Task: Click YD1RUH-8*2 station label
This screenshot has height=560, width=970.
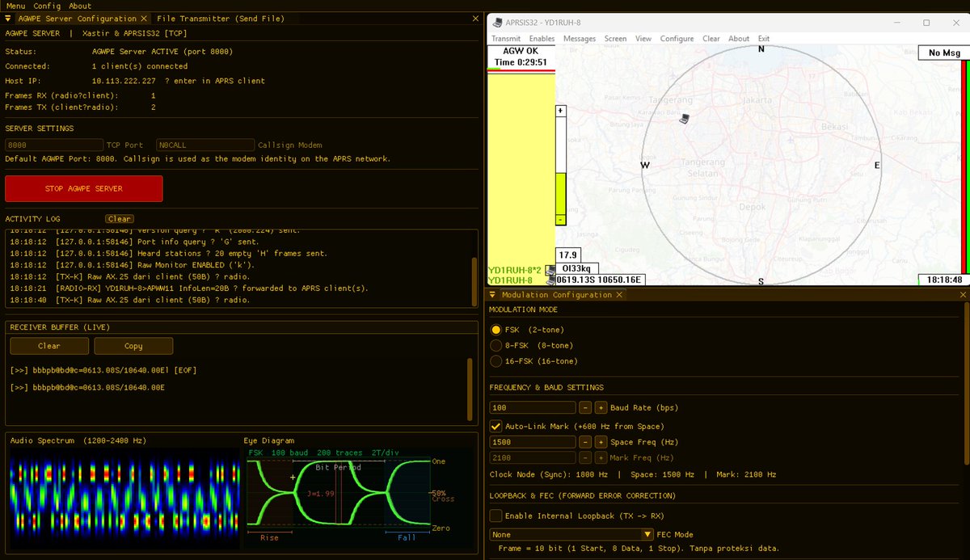Action: 515,270
